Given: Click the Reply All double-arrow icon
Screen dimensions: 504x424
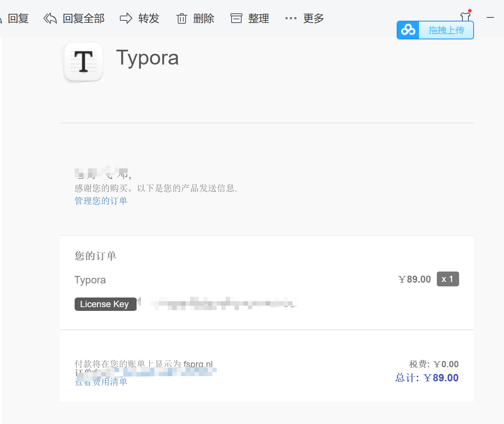Looking at the screenshot, I should coord(50,18).
